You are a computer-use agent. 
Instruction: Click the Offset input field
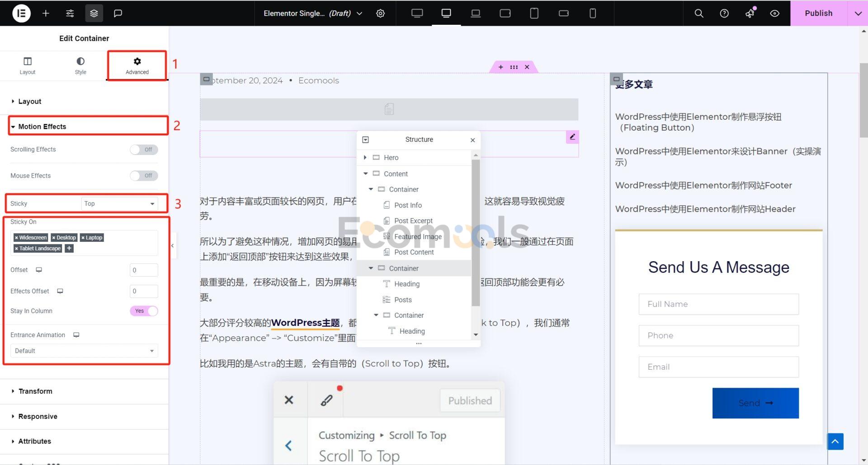(144, 270)
